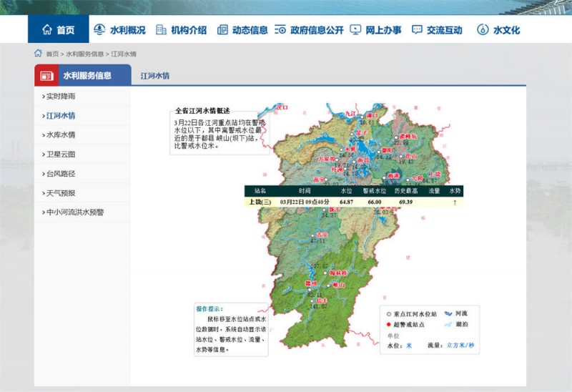Click the red 超警戒站点 legend entry
The height and width of the screenshot is (392, 572).
click(405, 325)
